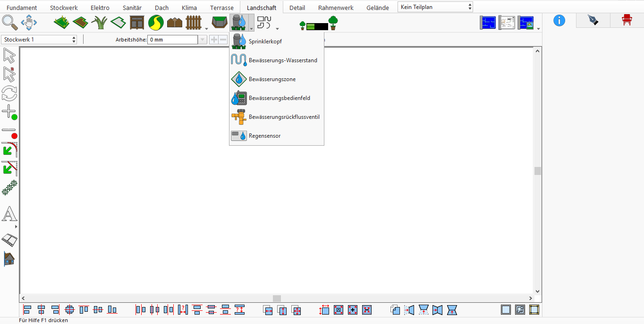Select the Bewässerungsbedienfeld menu entry
644x324 pixels.
click(277, 98)
